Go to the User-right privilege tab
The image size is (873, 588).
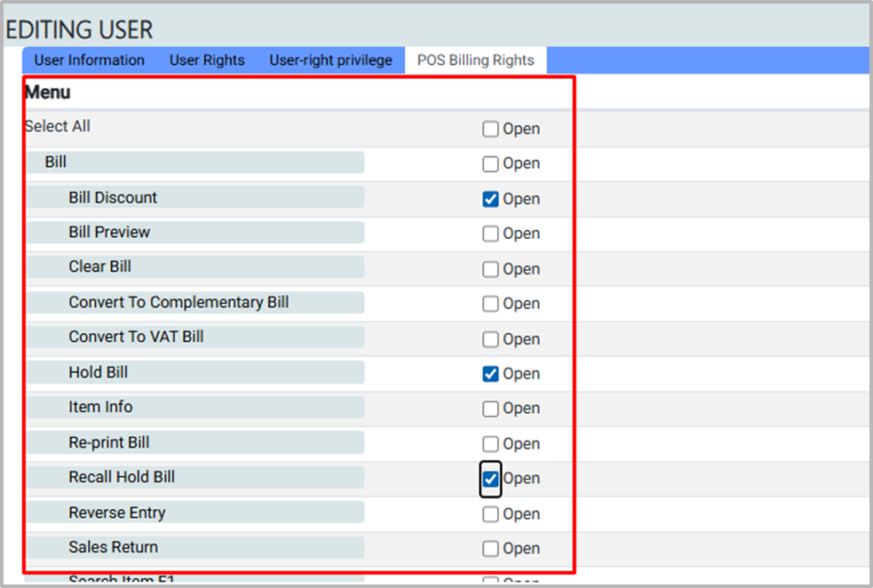(x=330, y=60)
